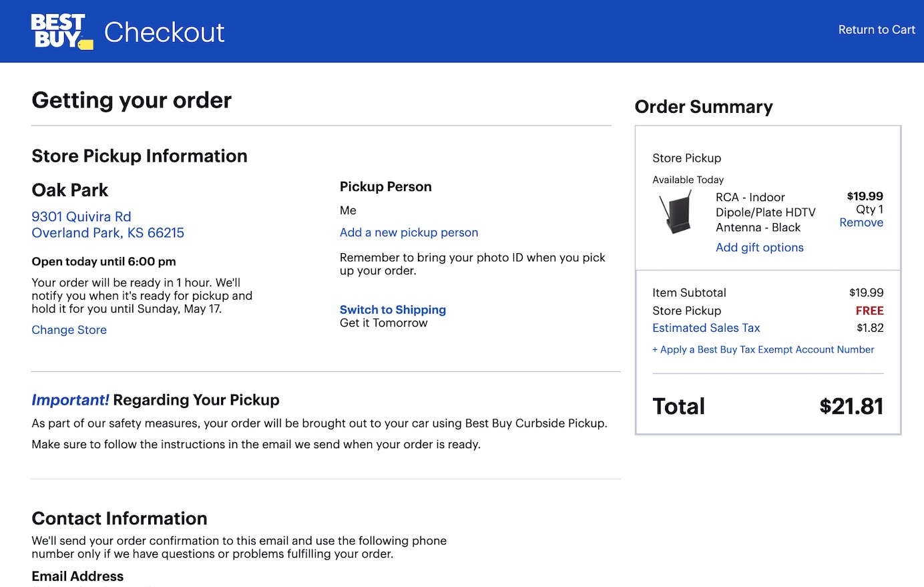
Task: Click the RCA Indoor Dipole/Plate HDTV Antenna name
Action: click(x=765, y=212)
